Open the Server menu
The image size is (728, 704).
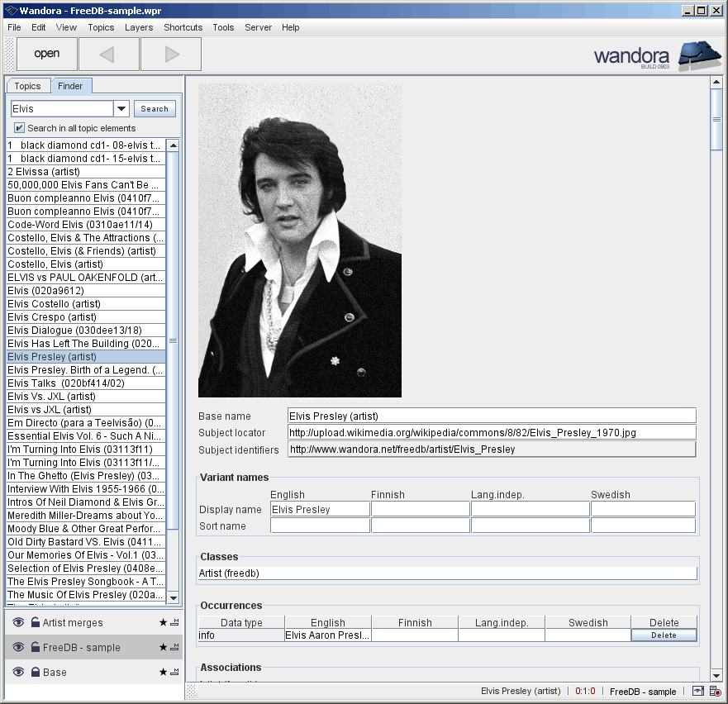tap(258, 27)
